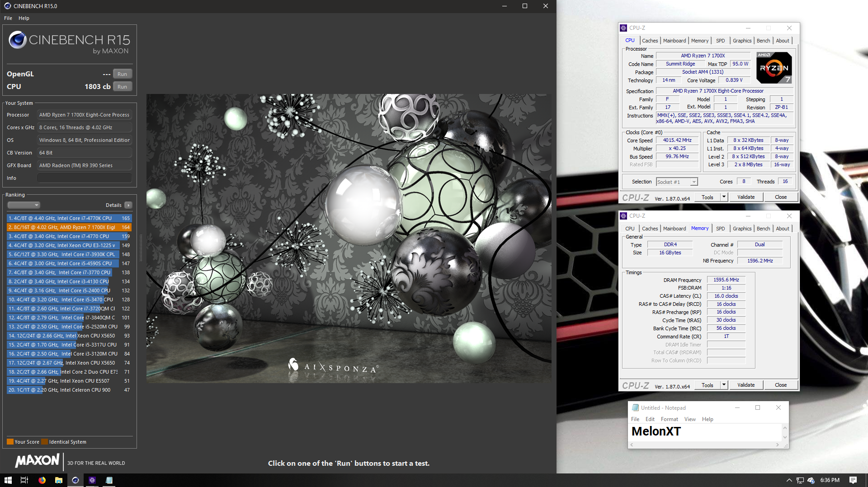Click Close button in the upper CPU-Z window
Image resolution: width=868 pixels, height=487 pixels.
[x=781, y=197]
